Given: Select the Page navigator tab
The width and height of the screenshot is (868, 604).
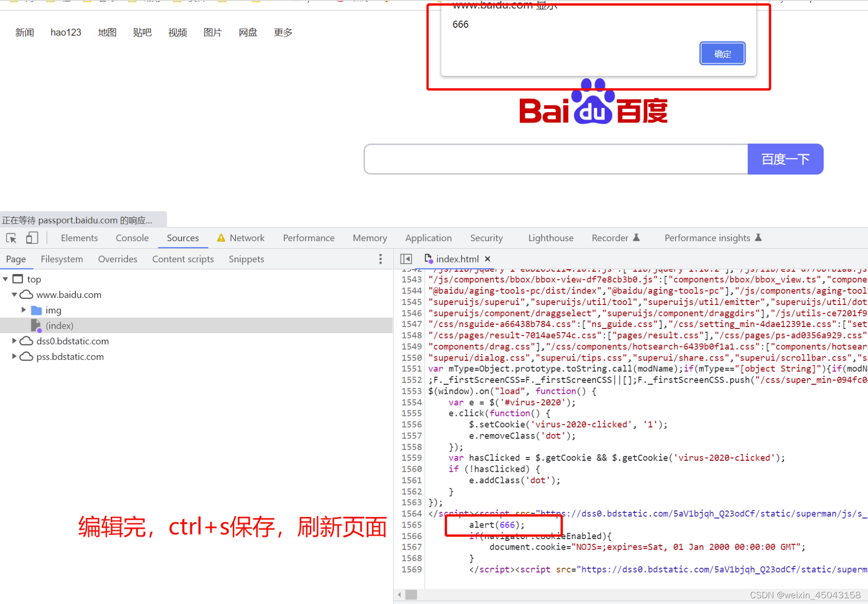Looking at the screenshot, I should coord(16,259).
